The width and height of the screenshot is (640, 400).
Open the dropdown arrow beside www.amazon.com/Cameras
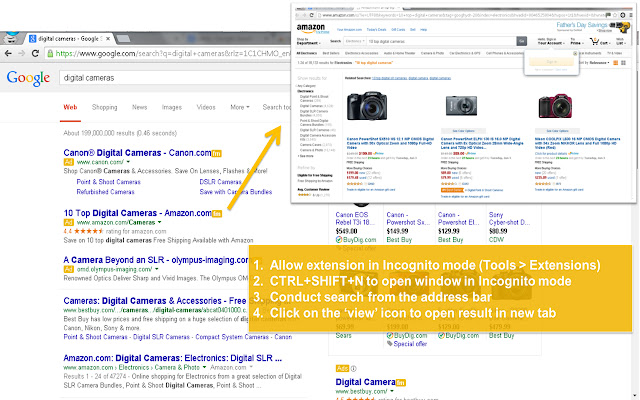pos(160,222)
